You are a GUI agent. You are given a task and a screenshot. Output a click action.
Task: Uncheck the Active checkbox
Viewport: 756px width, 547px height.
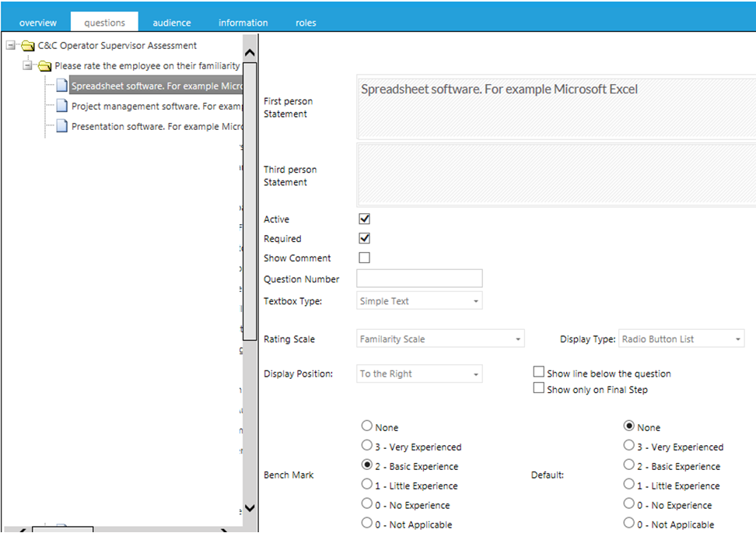tap(364, 219)
